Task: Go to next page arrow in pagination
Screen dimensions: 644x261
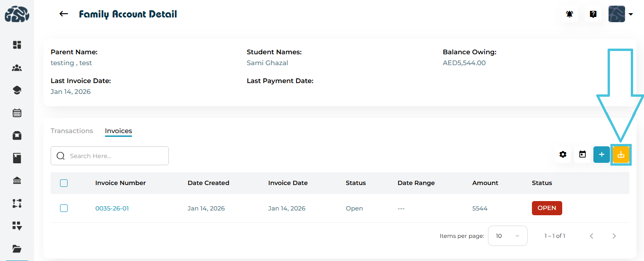Action: pyautogui.click(x=614, y=236)
